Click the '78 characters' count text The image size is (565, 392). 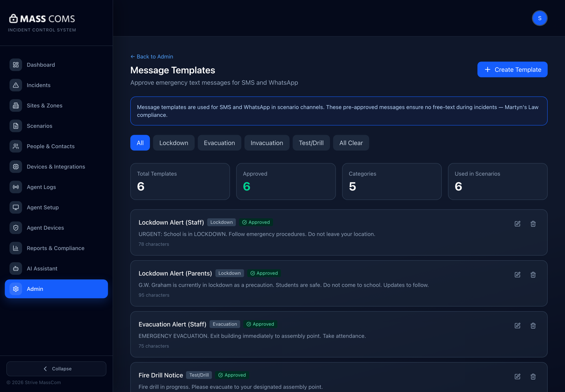pyautogui.click(x=154, y=244)
